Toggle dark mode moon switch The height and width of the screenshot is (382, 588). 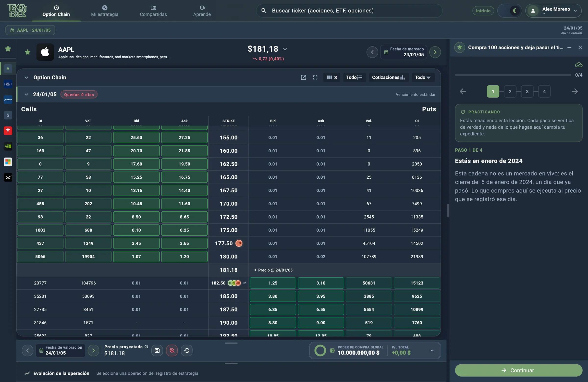pyautogui.click(x=510, y=11)
